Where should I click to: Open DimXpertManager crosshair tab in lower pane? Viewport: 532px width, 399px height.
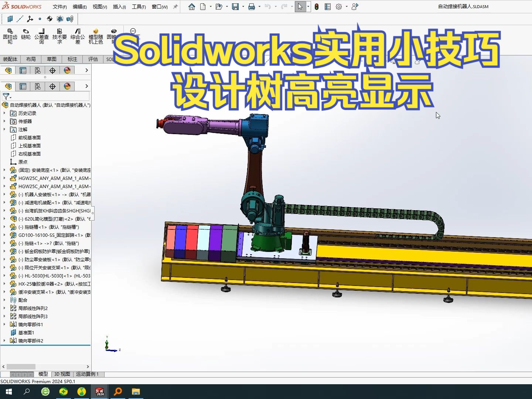click(x=52, y=86)
